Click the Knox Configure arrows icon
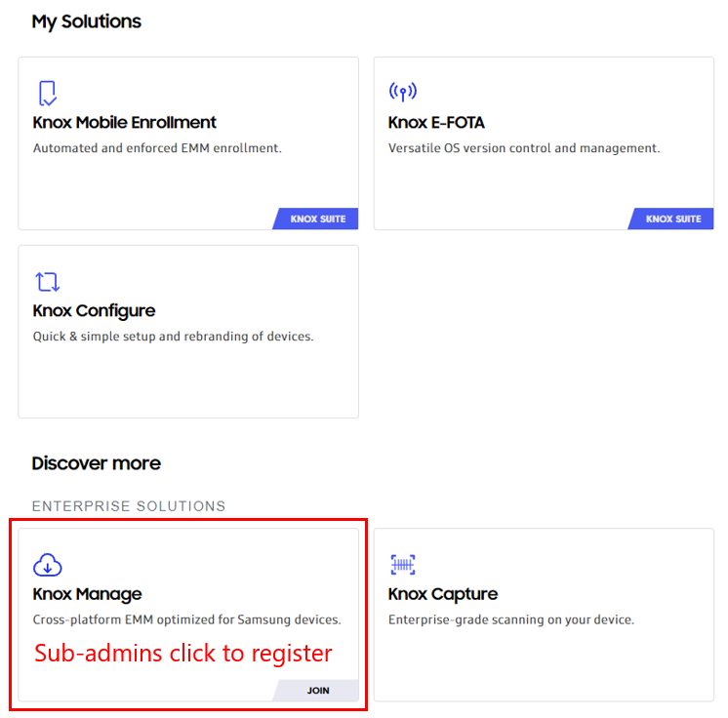The image size is (728, 718). (x=47, y=282)
